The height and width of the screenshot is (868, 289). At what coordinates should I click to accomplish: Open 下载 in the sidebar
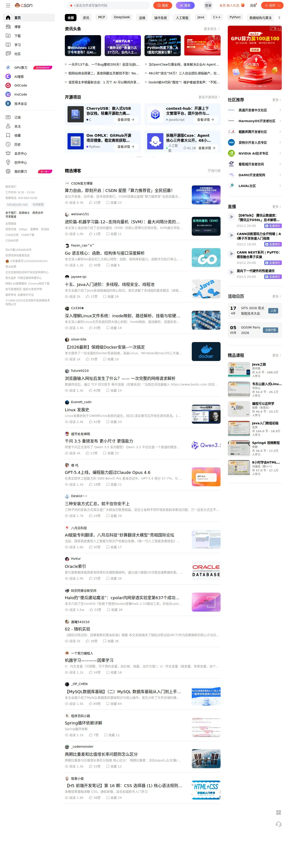point(29,36)
